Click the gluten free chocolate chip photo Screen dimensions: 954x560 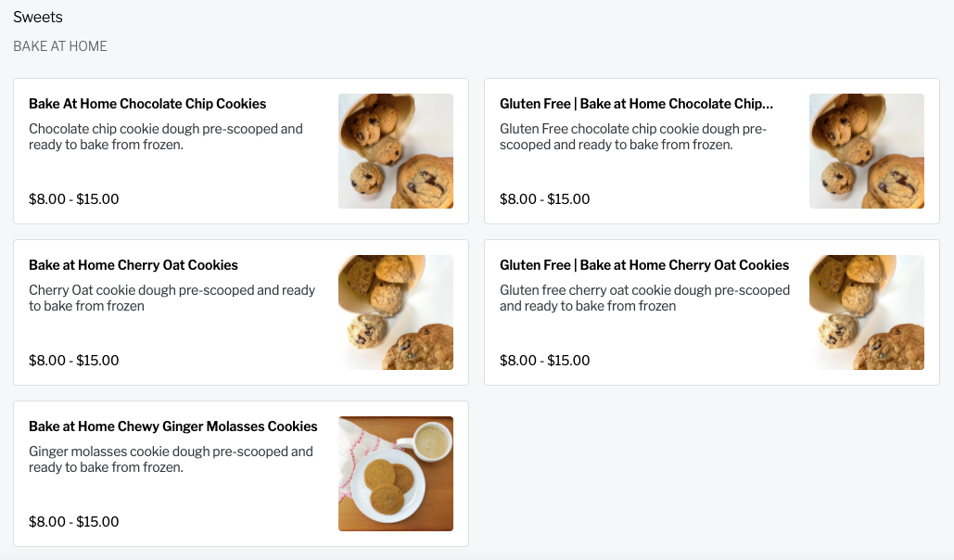(x=866, y=151)
